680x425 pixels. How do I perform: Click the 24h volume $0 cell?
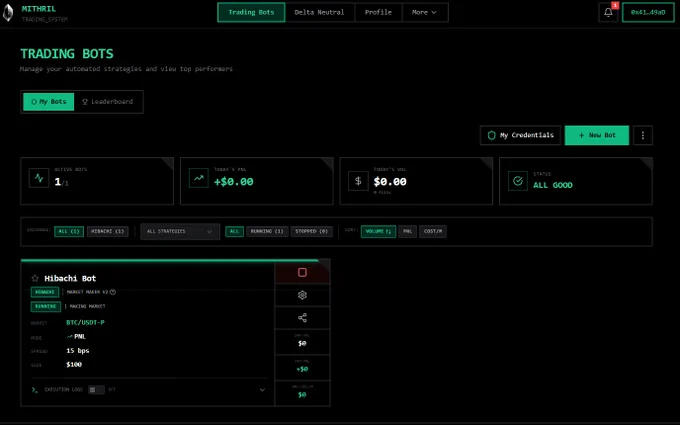(302, 341)
